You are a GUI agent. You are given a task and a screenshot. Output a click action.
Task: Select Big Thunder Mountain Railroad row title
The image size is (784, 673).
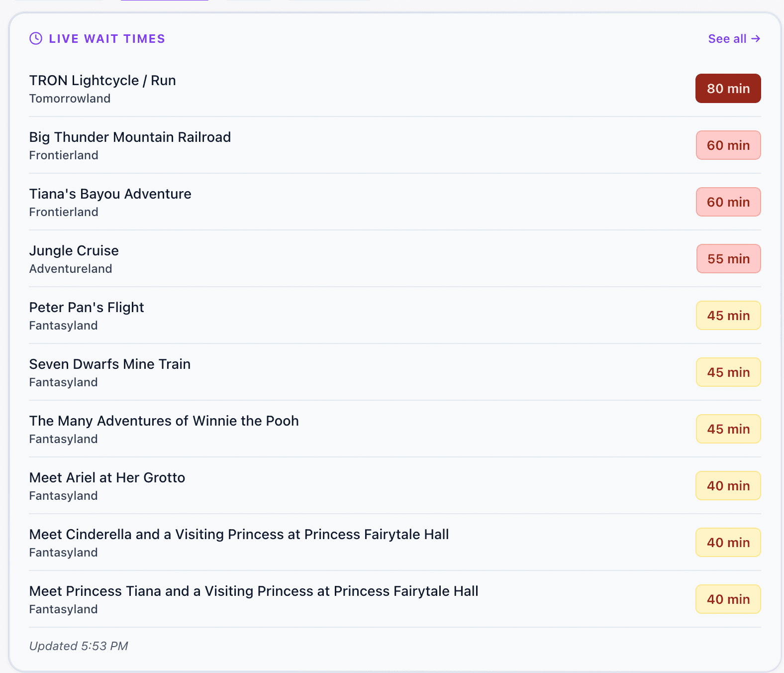(130, 137)
